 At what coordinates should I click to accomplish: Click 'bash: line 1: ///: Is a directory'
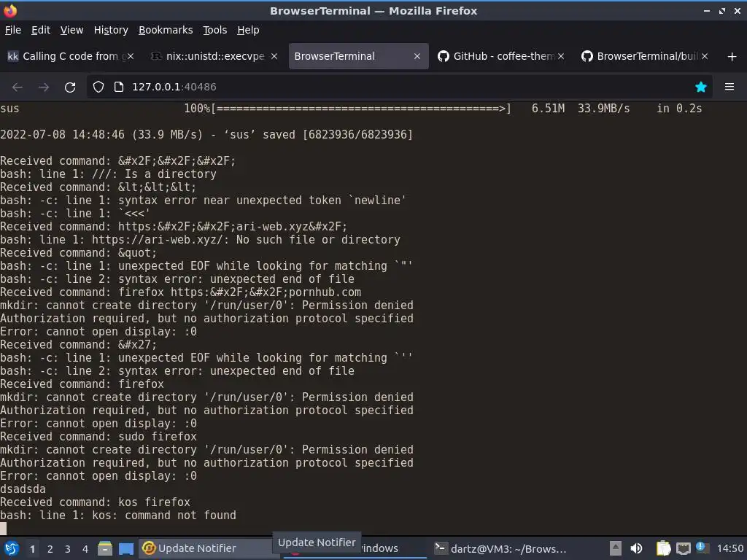click(x=108, y=174)
